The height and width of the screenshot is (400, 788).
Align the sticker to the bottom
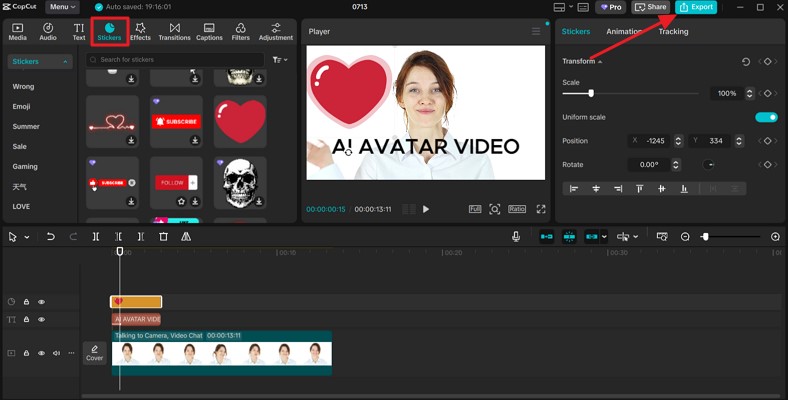[x=684, y=188]
